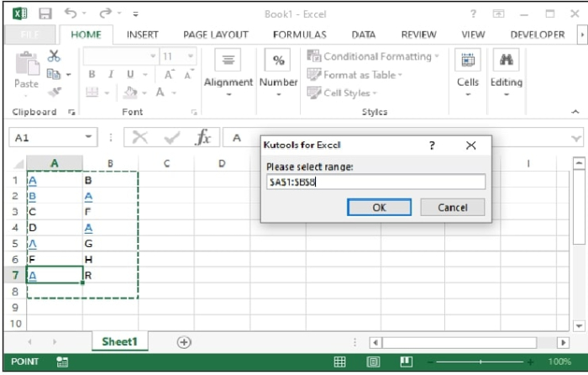Screen dimensions: 588x375
Task: Switch to Normal view icon
Action: pyautogui.click(x=339, y=362)
